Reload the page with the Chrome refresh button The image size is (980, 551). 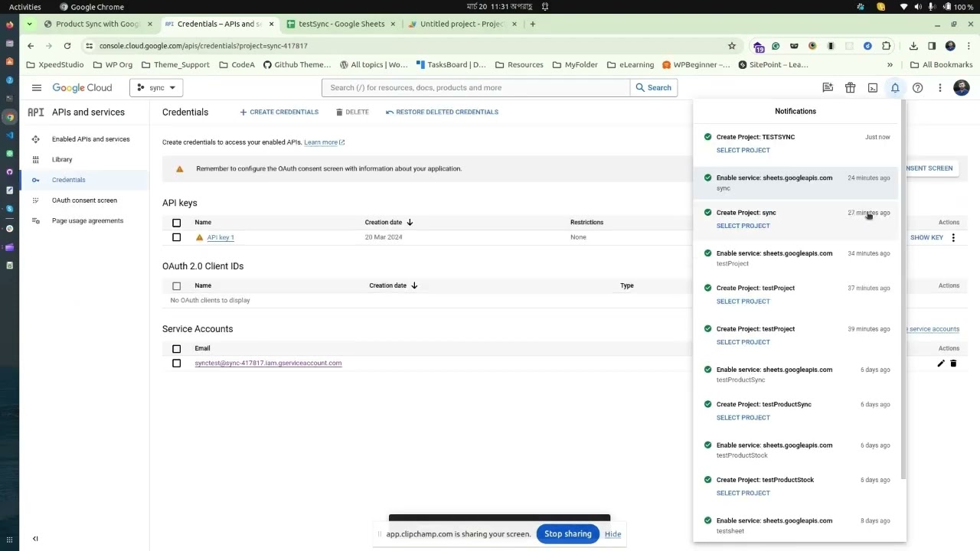(x=67, y=46)
